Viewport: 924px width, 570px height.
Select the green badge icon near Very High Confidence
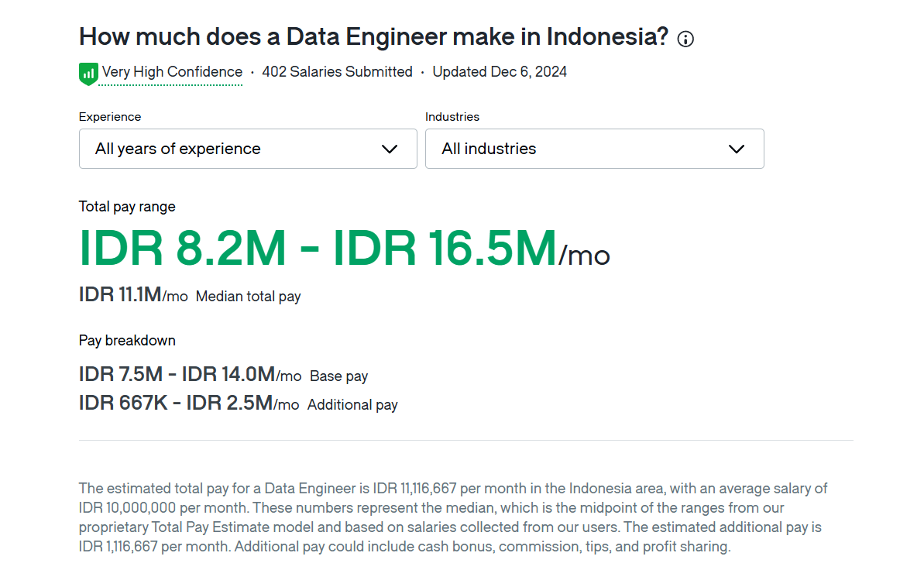coord(88,71)
